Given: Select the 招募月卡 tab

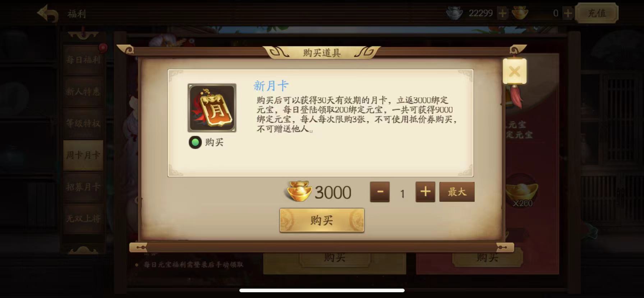Looking at the screenshot, I should 83,187.
